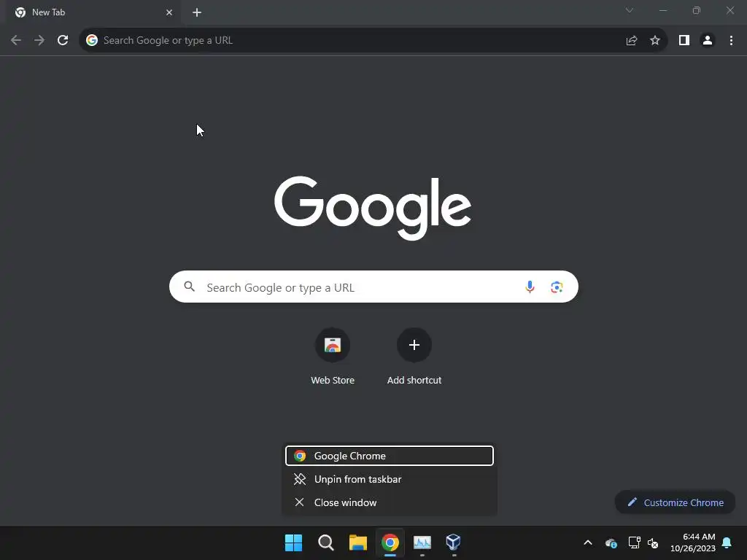Select Google Chrome in the jump list
This screenshot has height=560, width=747.
[390, 456]
